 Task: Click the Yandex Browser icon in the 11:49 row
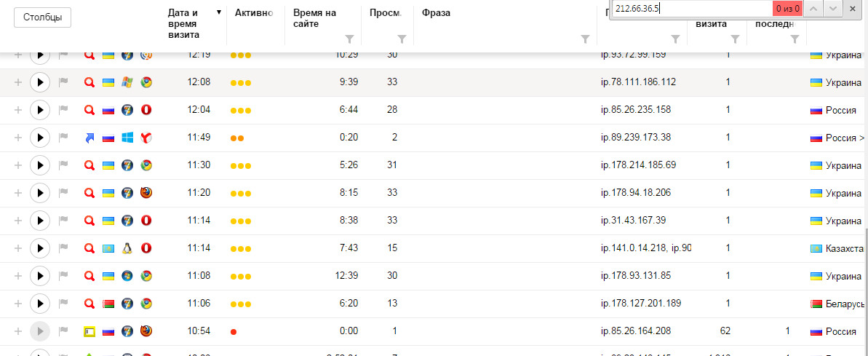pyautogui.click(x=146, y=138)
